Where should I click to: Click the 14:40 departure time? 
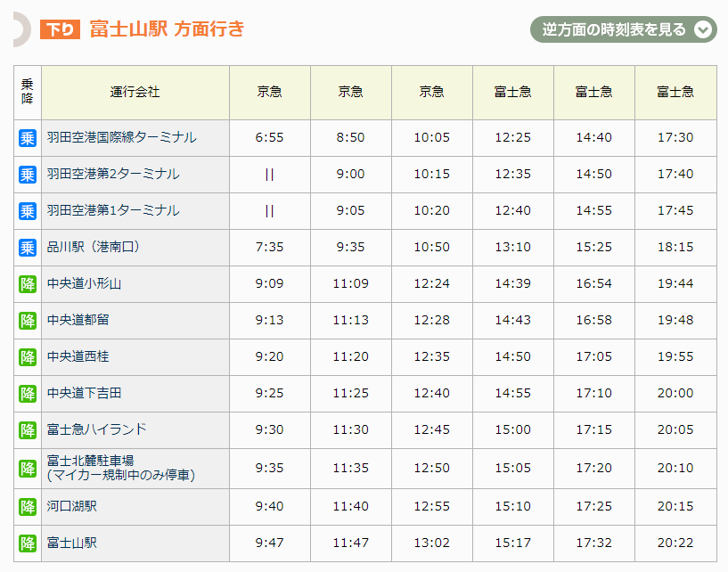(593, 137)
